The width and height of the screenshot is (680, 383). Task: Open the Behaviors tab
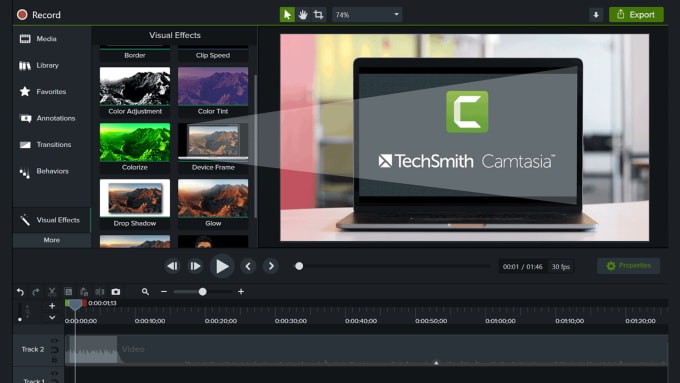[x=44, y=172]
